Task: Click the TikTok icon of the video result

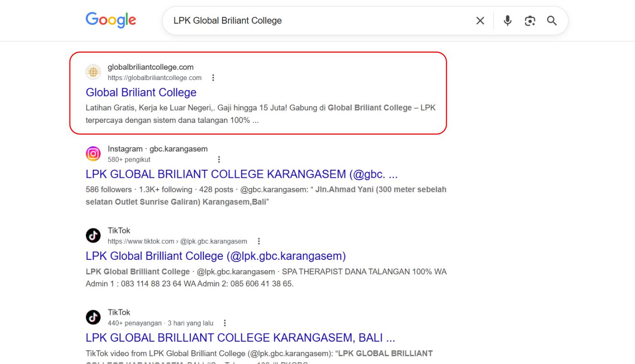Action: (93, 317)
